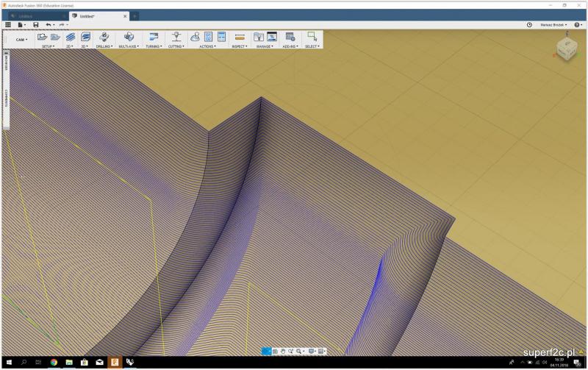Expand the ACTIONS menu dropdown

(207, 46)
